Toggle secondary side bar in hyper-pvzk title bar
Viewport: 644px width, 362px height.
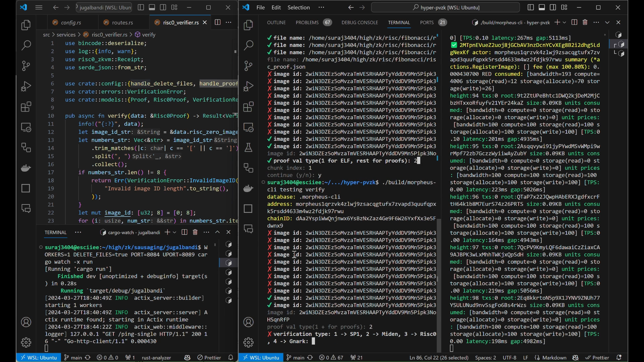pyautogui.click(x=553, y=7)
